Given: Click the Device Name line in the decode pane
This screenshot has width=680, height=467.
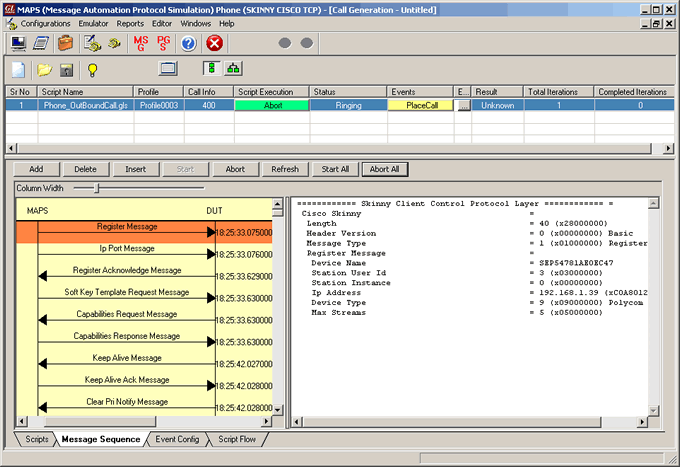Looking at the screenshot, I should 462,263.
